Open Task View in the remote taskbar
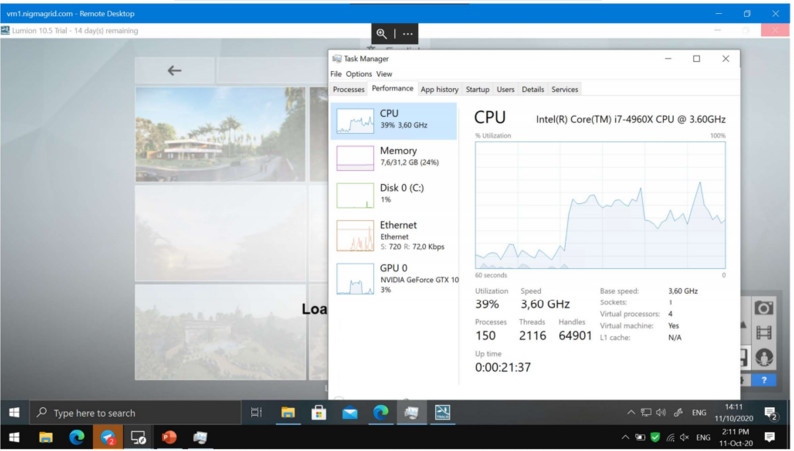794x451 pixels. 257,414
